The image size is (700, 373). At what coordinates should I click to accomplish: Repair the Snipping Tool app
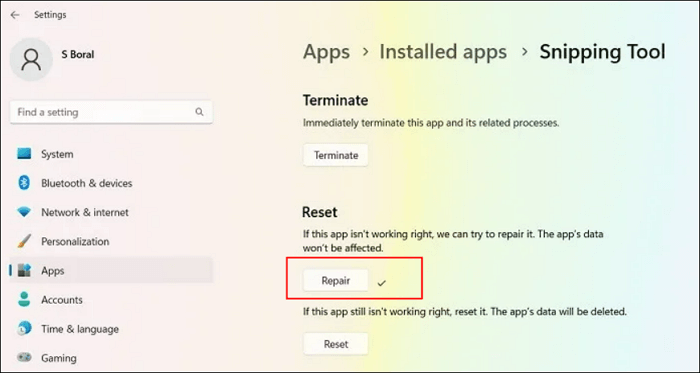pos(336,281)
